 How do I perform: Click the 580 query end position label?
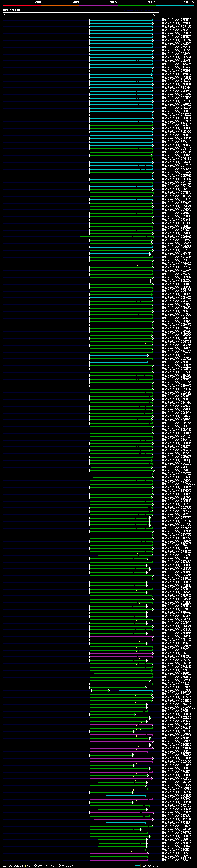pyautogui.click(x=155, y=15)
